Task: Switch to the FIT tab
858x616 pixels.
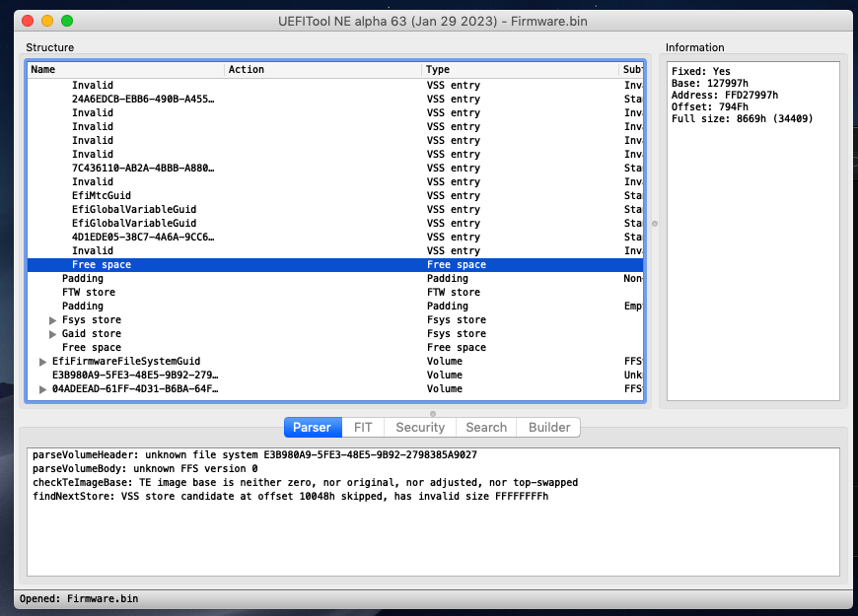Action: (x=363, y=427)
